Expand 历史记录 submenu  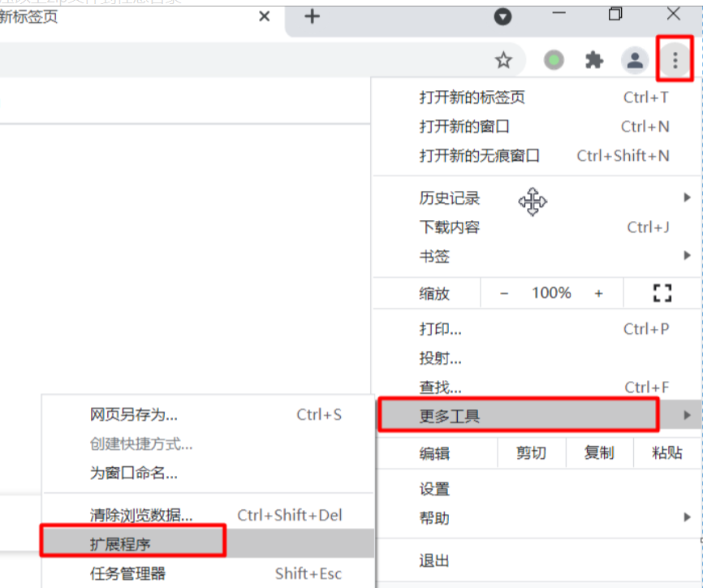tap(537, 198)
